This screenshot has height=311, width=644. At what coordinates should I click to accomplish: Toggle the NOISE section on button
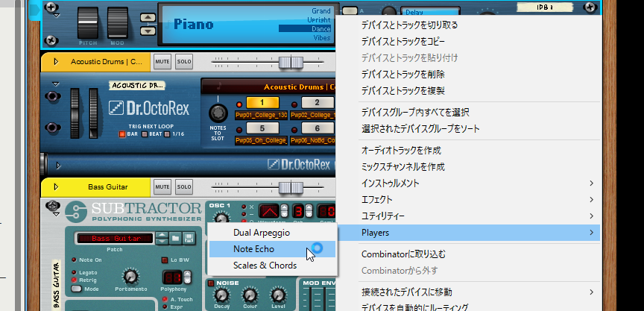pos(211,283)
